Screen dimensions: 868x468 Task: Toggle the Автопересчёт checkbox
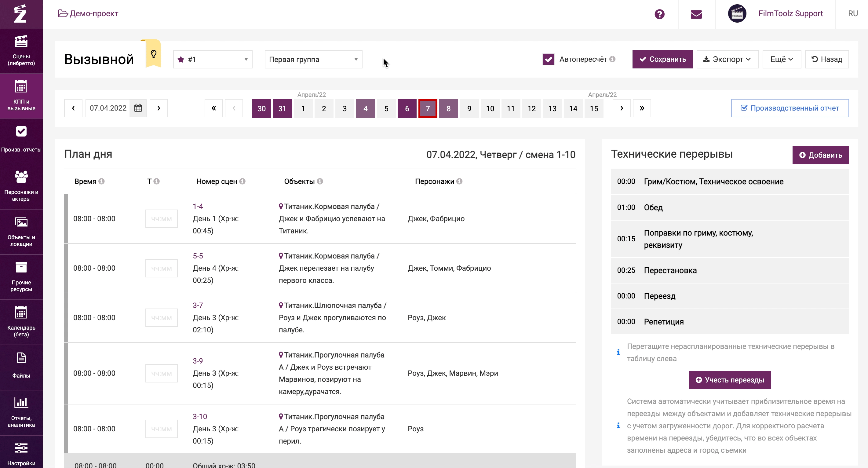click(x=548, y=59)
